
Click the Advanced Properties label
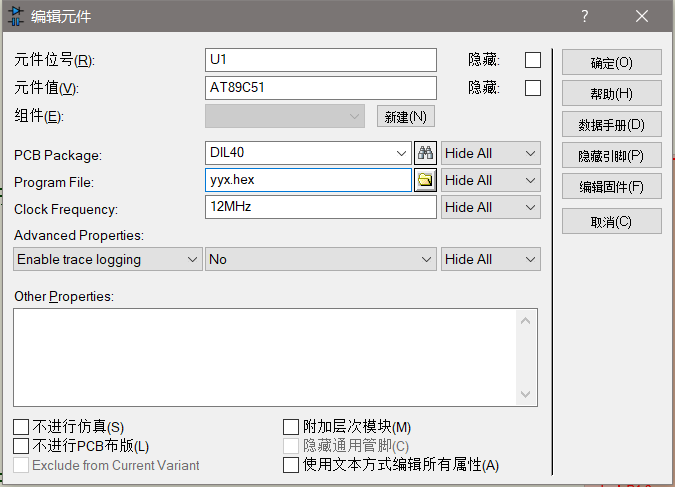[79, 236]
